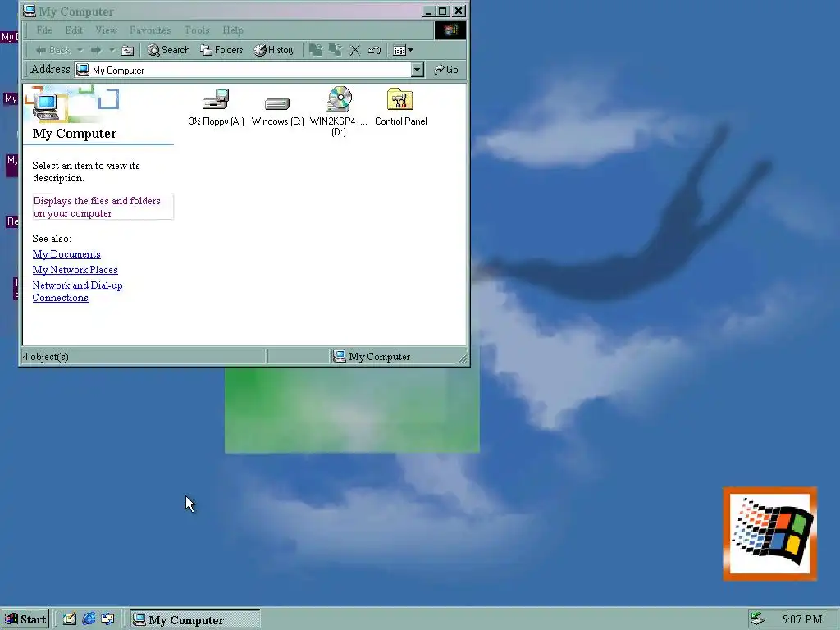The width and height of the screenshot is (840, 630).
Task: Open the Start menu
Action: (x=25, y=619)
